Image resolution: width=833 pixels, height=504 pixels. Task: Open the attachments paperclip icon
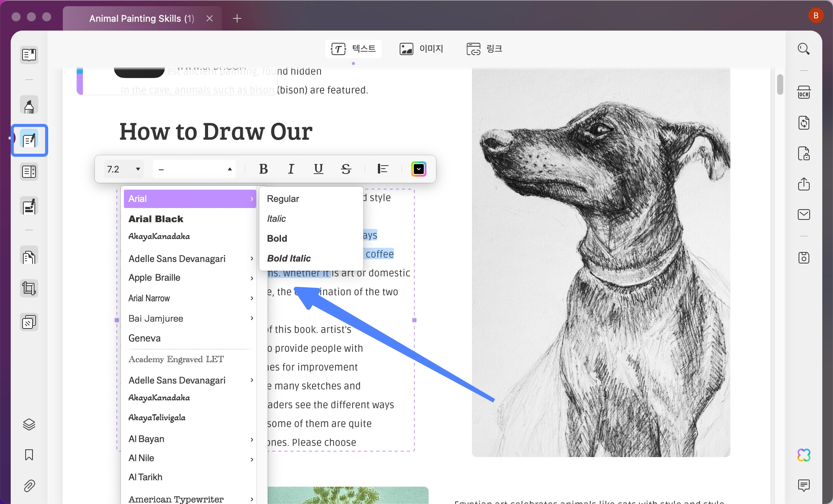29,486
